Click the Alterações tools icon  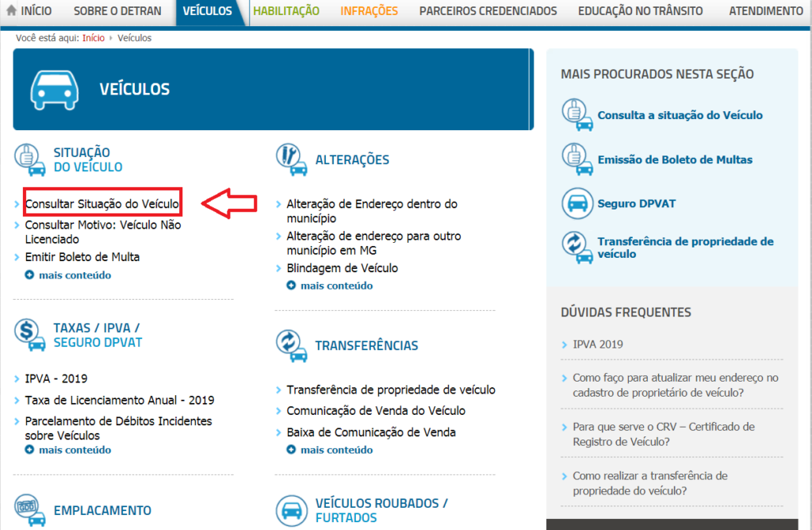[292, 159]
